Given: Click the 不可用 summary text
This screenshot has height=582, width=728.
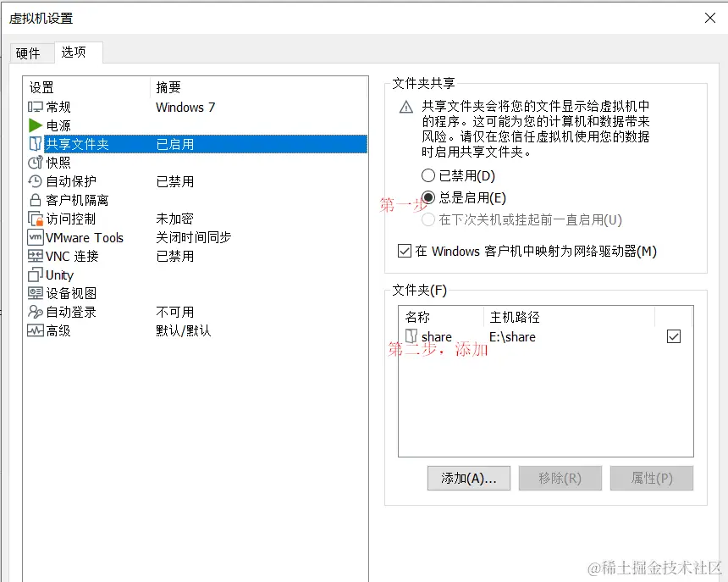Looking at the screenshot, I should (x=174, y=312).
